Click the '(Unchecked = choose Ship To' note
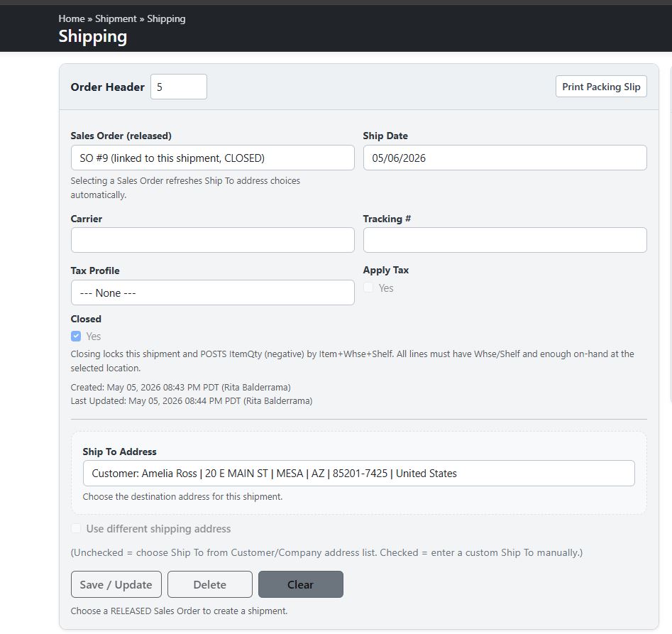This screenshot has height=634, width=672. (326, 552)
